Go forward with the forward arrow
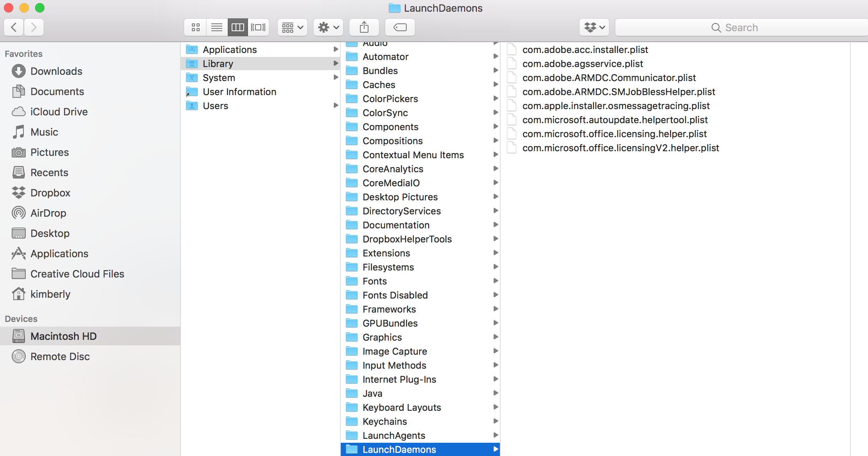 pyautogui.click(x=34, y=27)
